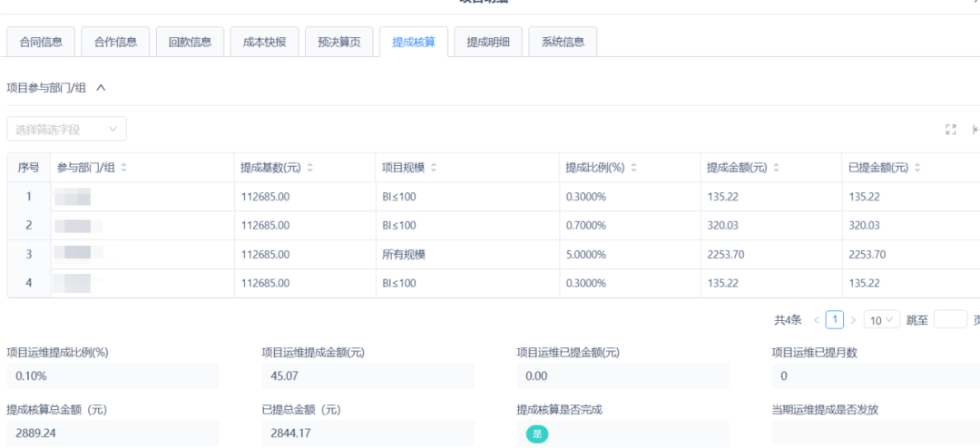Click 112685.00 in row 3

click(265, 254)
